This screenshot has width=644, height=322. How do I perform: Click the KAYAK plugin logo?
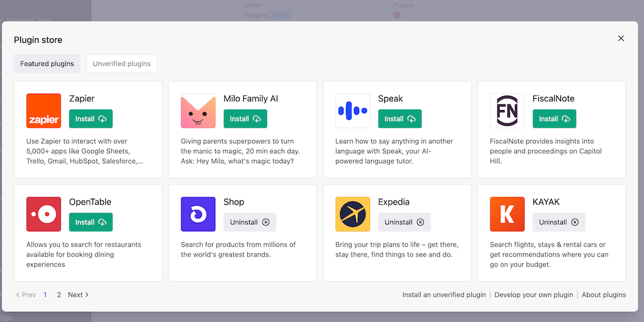coord(508,214)
